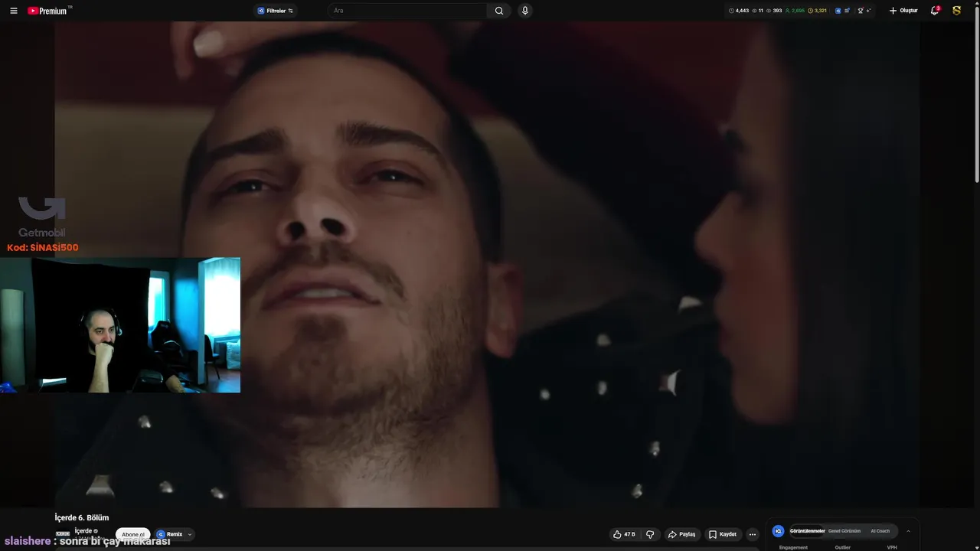The image size is (980, 551).
Task: Click the Oluştur create button
Action: pos(903,11)
